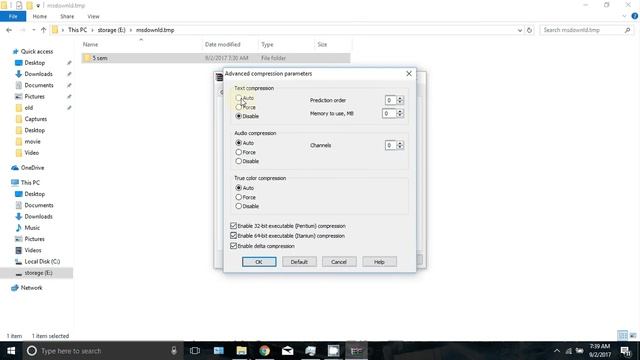Open Mail app from the taskbar
Screen dimensions: 640x360
tap(287, 351)
